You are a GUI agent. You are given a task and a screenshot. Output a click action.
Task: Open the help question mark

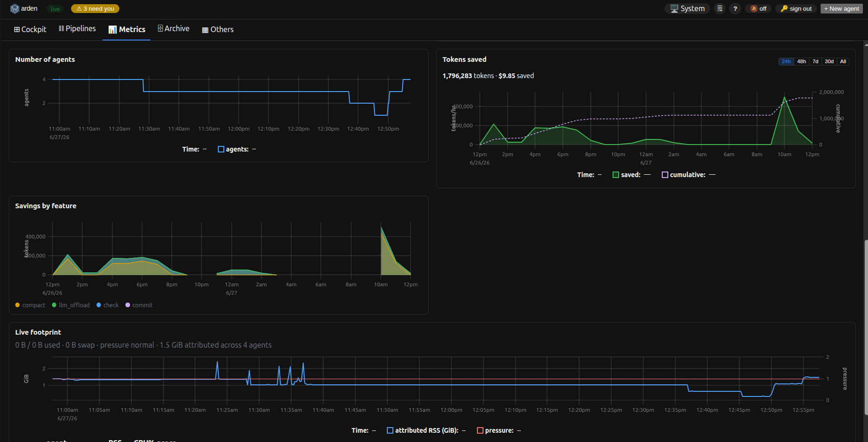(735, 8)
